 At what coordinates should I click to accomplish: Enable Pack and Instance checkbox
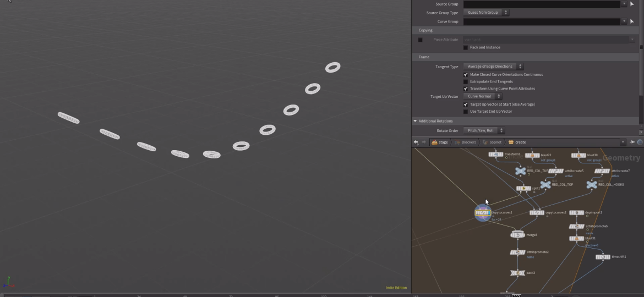click(x=466, y=47)
